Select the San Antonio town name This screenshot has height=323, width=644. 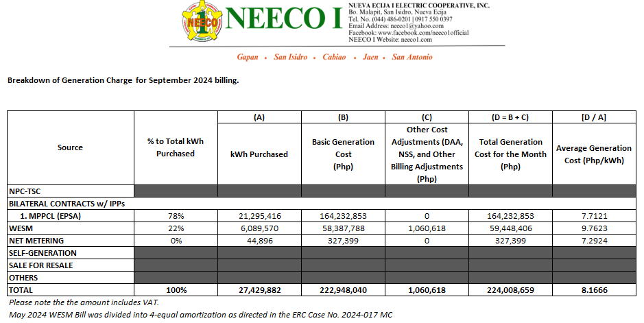pyautogui.click(x=412, y=57)
